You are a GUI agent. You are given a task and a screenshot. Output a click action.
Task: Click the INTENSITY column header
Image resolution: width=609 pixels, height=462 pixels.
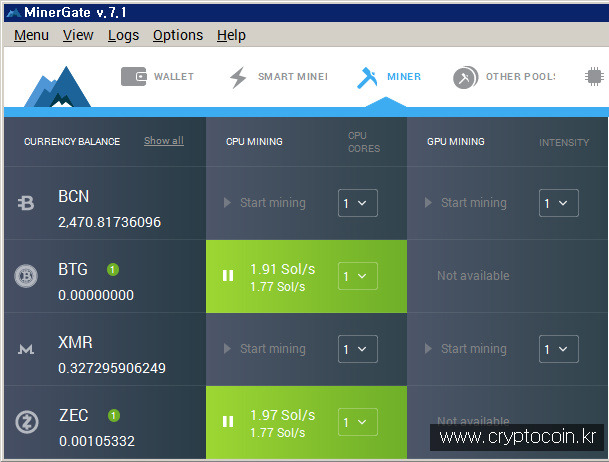pyautogui.click(x=564, y=142)
